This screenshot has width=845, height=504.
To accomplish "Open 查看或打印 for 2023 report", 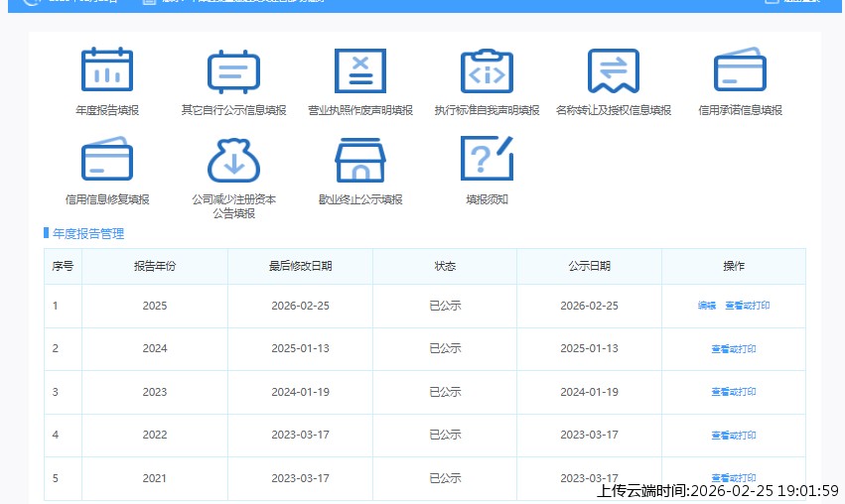I will pos(733,393).
